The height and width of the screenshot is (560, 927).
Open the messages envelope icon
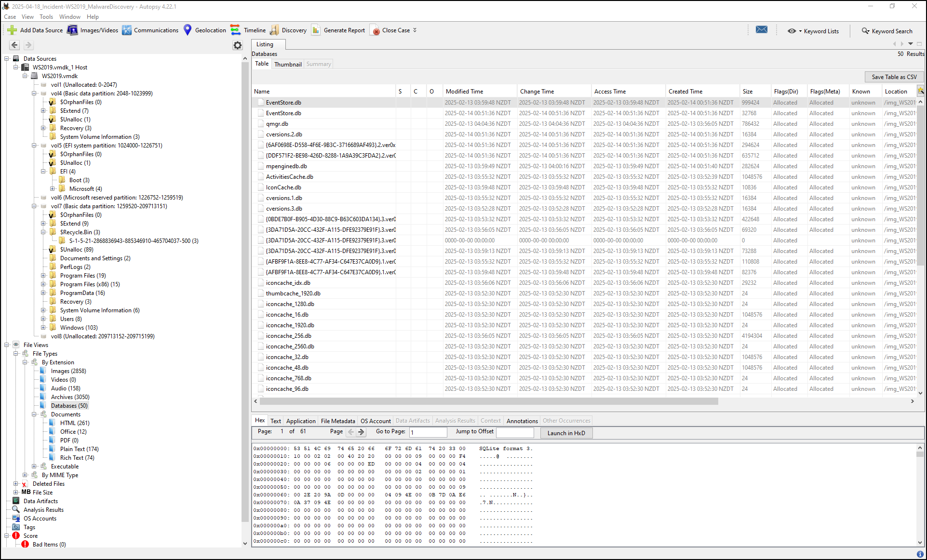762,30
